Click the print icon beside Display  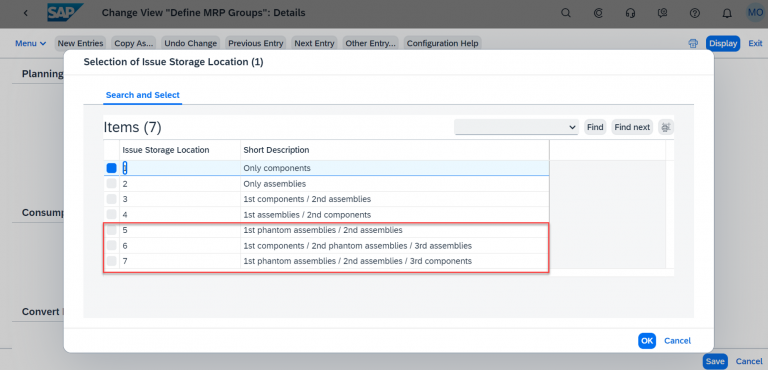(693, 43)
